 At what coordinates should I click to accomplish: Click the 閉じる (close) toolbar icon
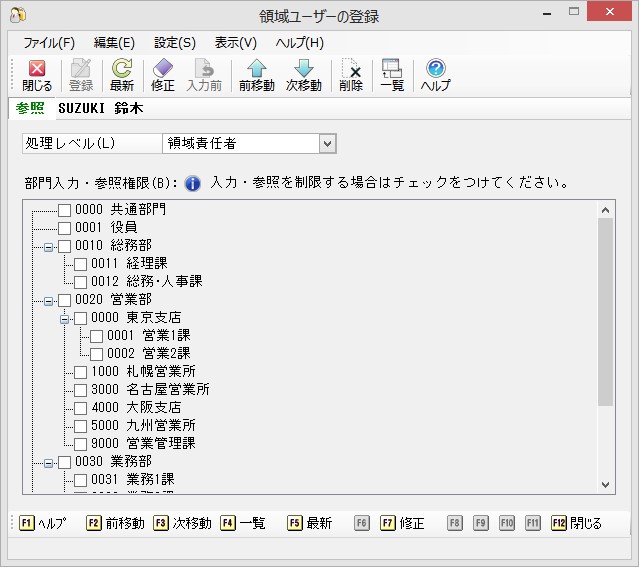point(37,69)
